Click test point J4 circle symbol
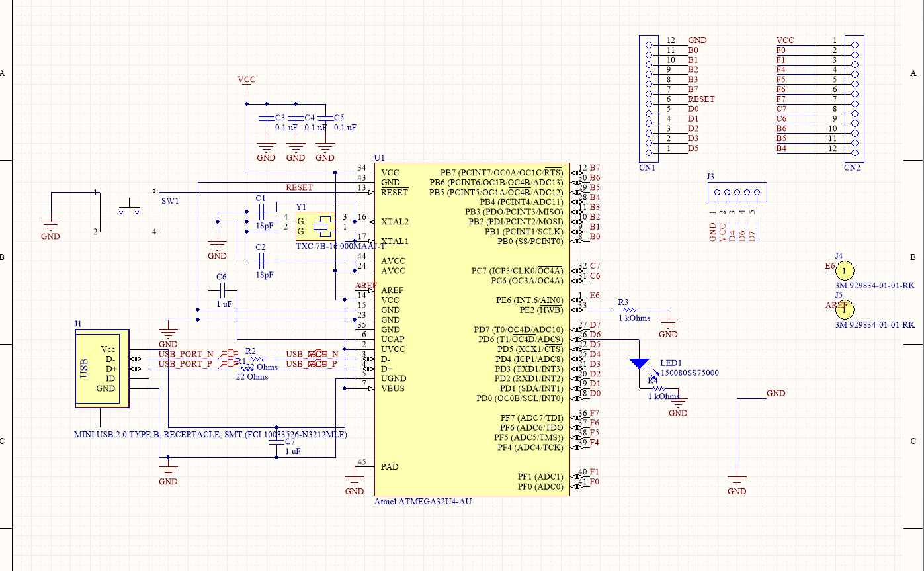Viewport: 924px width, 571px height. pos(845,271)
